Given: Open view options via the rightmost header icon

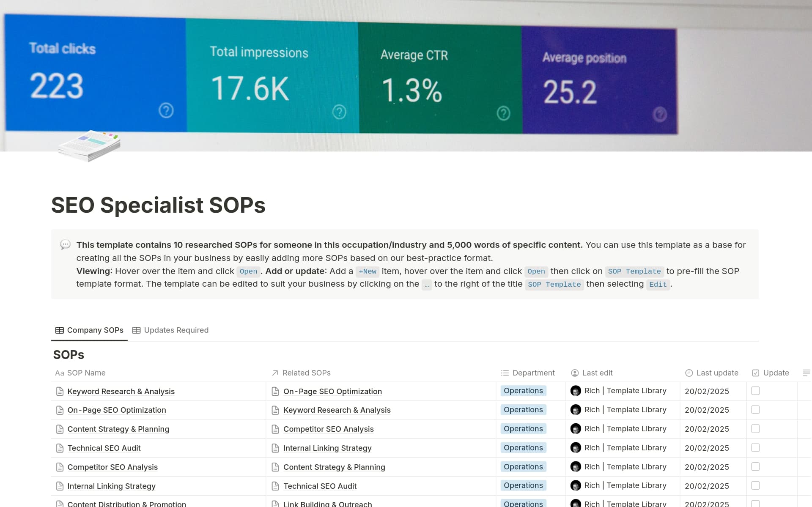Looking at the screenshot, I should 806,373.
